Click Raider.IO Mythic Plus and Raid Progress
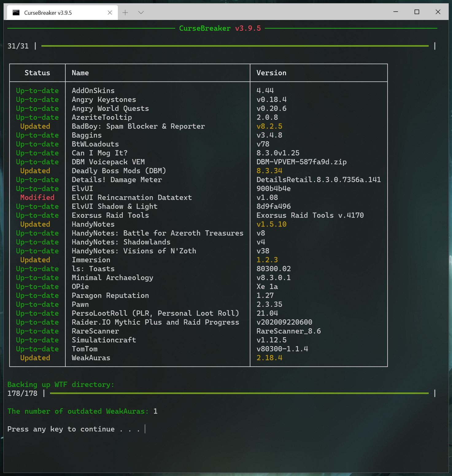 156,322
